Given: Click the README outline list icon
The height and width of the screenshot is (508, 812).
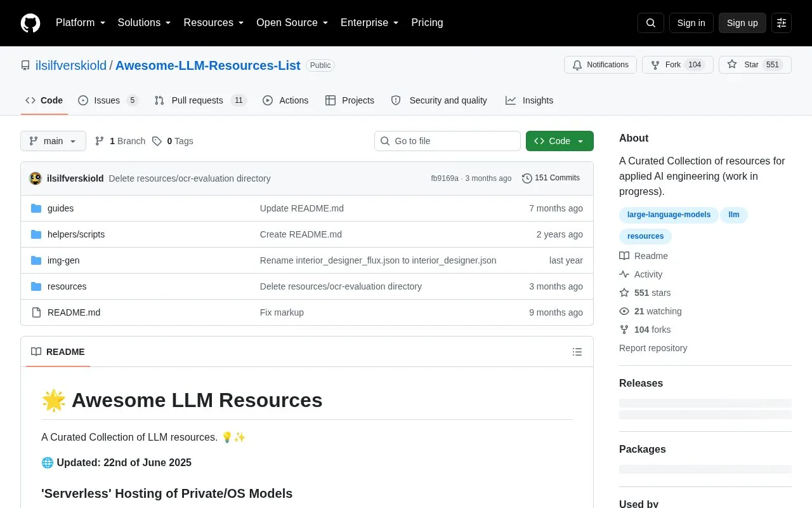Looking at the screenshot, I should pos(577,352).
